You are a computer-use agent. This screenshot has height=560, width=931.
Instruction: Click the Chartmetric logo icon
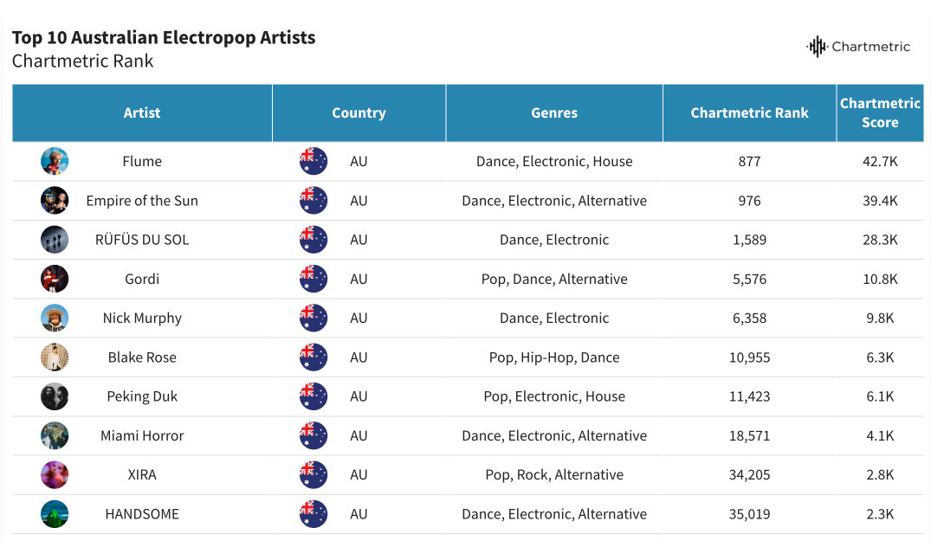pos(816,47)
